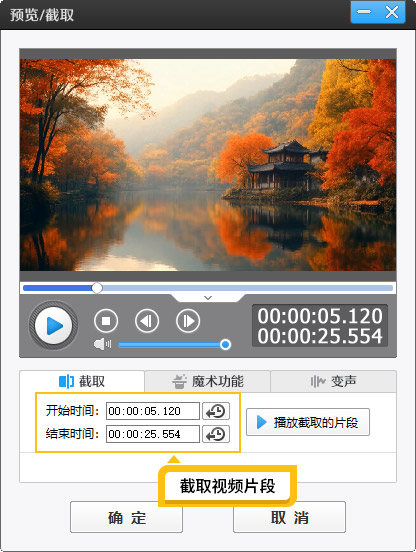The image size is (416, 552).
Task: Cancel with the 取消 button
Action: click(289, 517)
